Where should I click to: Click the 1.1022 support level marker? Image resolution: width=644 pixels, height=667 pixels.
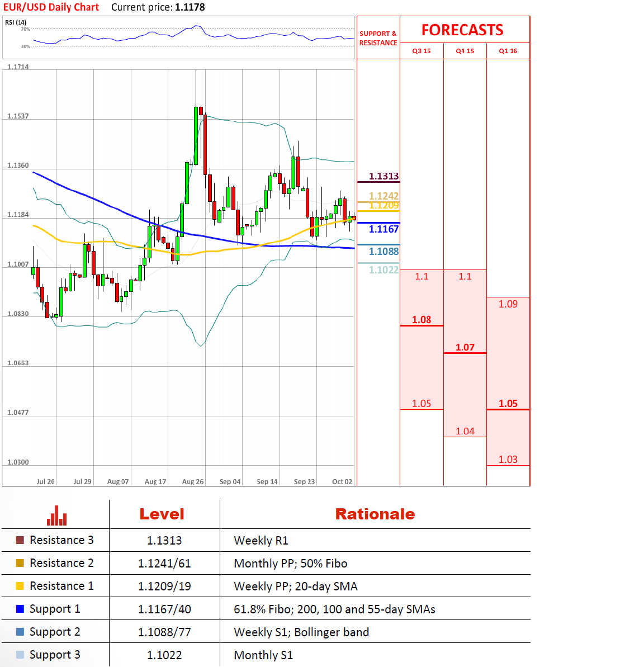point(383,269)
